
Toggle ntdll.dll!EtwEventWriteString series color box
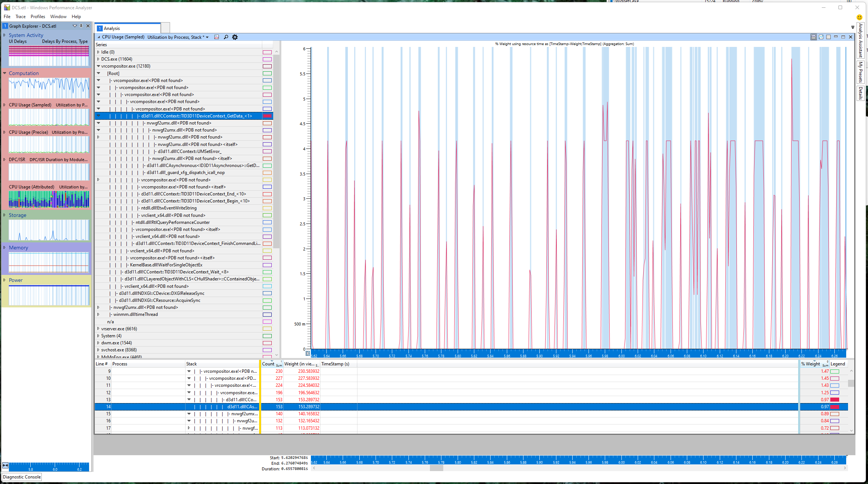click(267, 208)
